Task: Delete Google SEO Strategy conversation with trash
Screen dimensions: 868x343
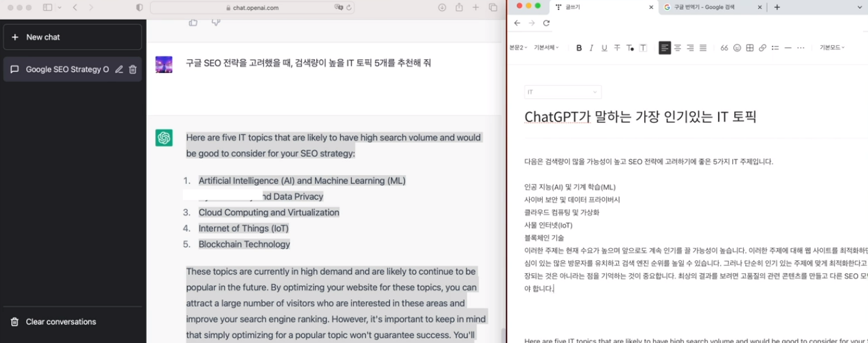Action: (133, 69)
